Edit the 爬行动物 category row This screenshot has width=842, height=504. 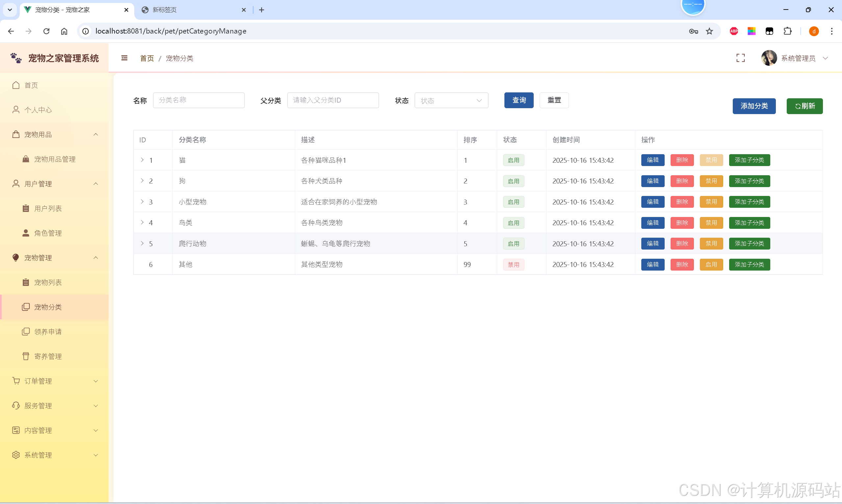tap(652, 244)
